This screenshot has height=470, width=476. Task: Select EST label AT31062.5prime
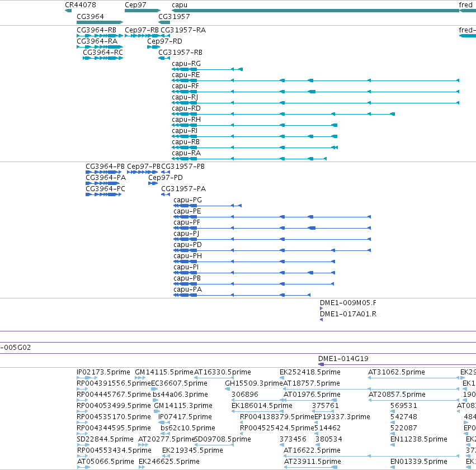pos(397,372)
